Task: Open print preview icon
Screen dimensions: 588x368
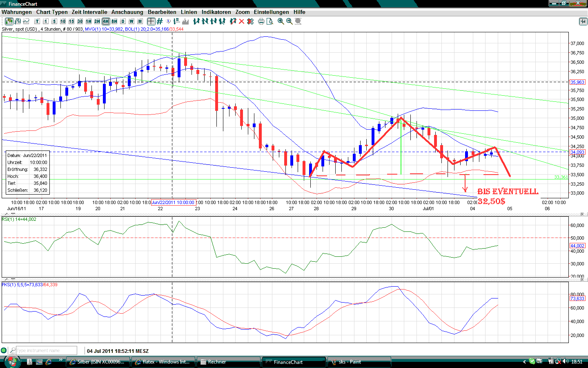Action: (x=270, y=21)
